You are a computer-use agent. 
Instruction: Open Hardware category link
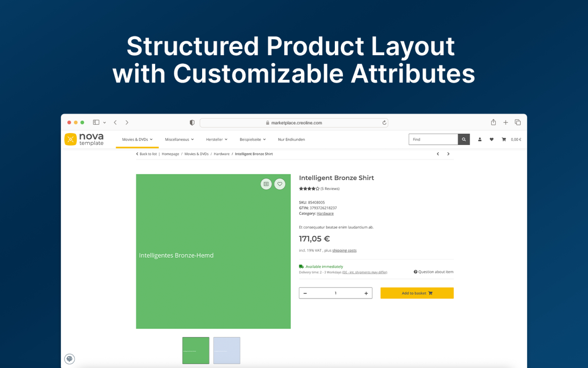click(x=325, y=214)
